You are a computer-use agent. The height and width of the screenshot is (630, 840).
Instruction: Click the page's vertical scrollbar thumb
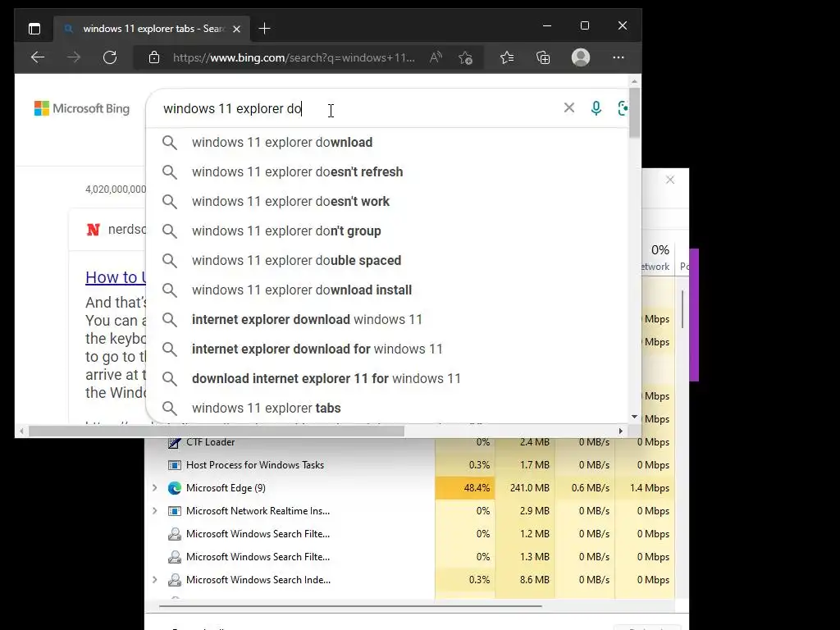pos(634,112)
